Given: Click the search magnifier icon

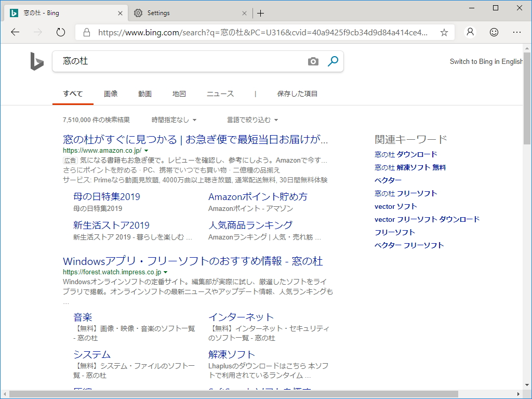Looking at the screenshot, I should click(332, 61).
